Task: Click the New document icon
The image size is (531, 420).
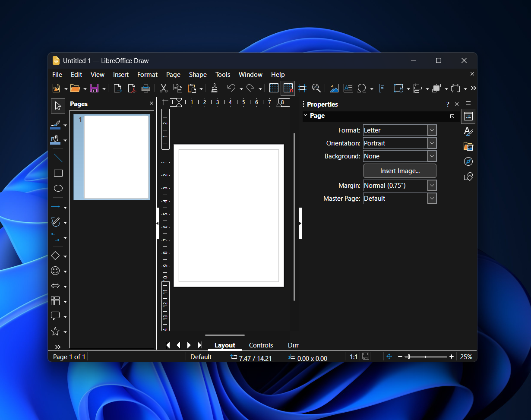Action: point(56,88)
